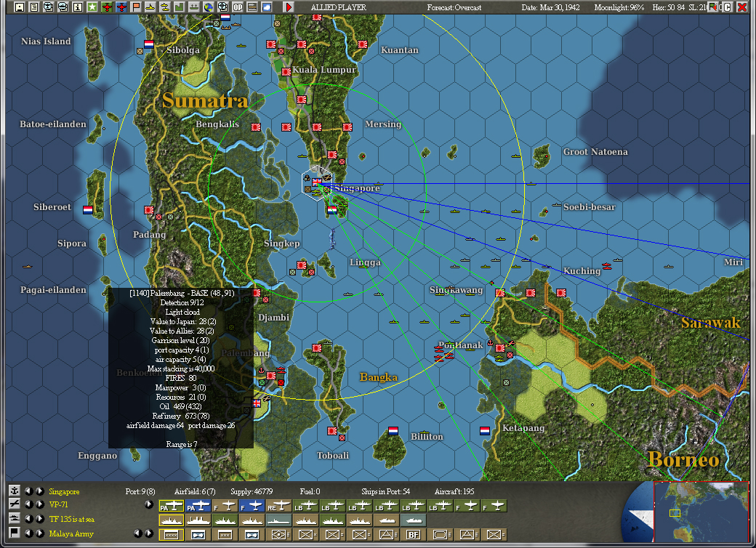The image size is (756, 548).
Task: Click the Japanese flag at Kuantan
Action: pyautogui.click(x=363, y=44)
